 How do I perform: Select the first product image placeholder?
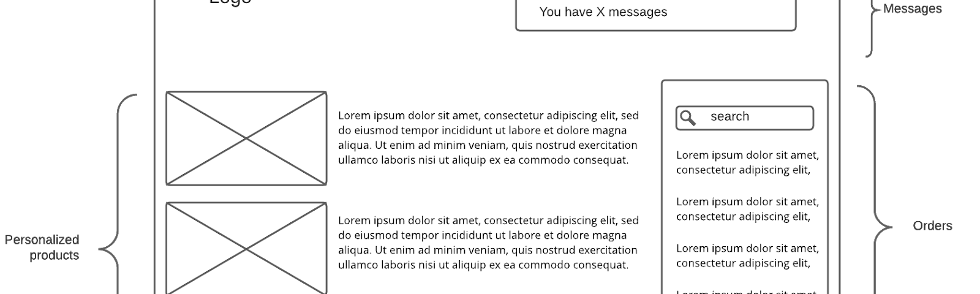(246, 138)
